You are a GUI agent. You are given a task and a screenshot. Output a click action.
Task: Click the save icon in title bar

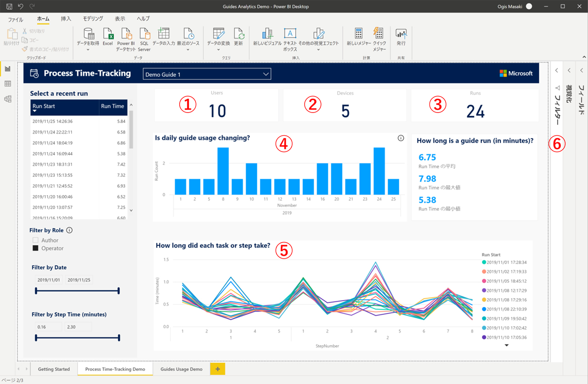(9, 6)
